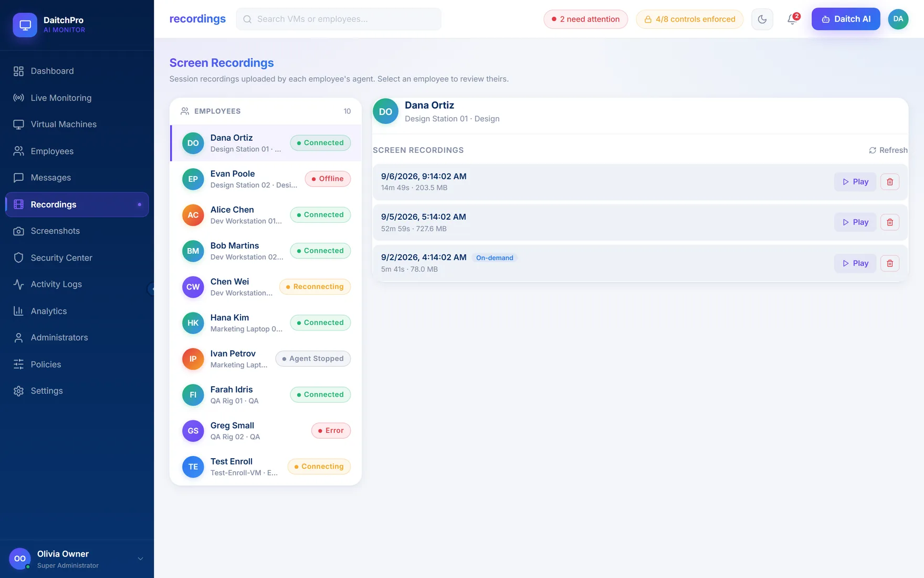Click Test Enroll's Connecting status badge
The height and width of the screenshot is (578, 924).
coord(319,466)
